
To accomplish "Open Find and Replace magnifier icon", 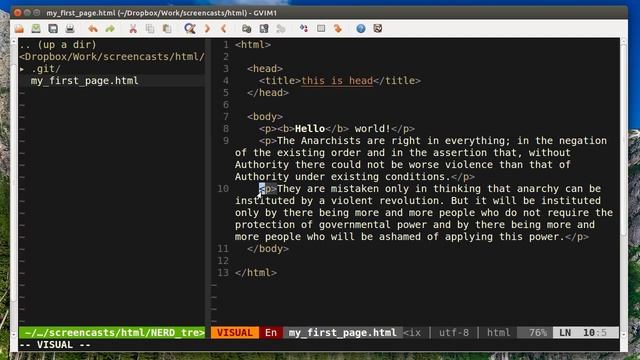I will point(190,29).
